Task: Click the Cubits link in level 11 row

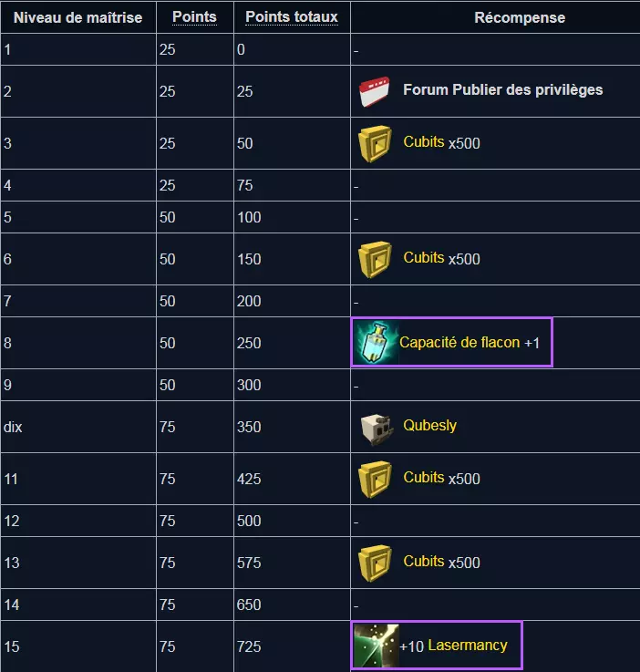Action: [424, 478]
